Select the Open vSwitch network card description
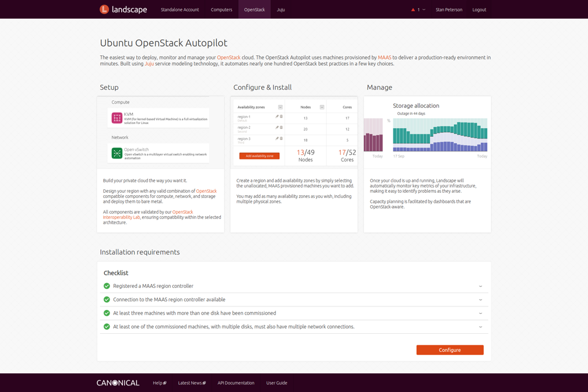This screenshot has height=392, width=588. pos(166,156)
